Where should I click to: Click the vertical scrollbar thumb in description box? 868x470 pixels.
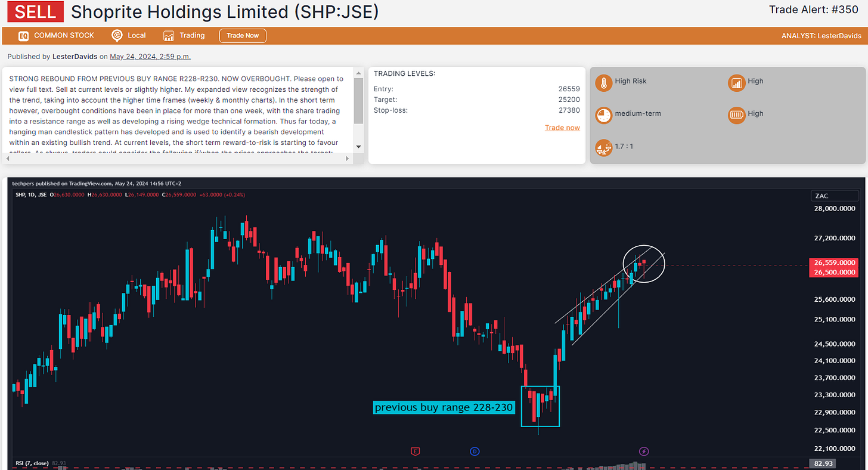coord(358,100)
